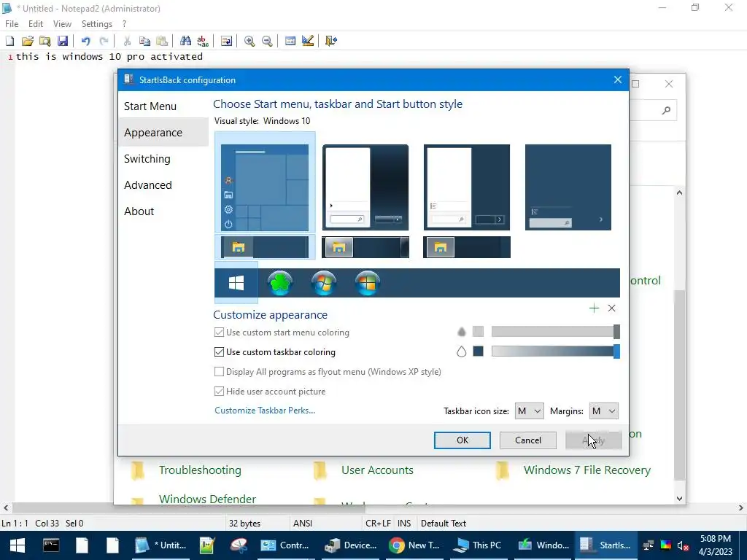
Task: Open the View menu in Notepad2
Action: 62,24
